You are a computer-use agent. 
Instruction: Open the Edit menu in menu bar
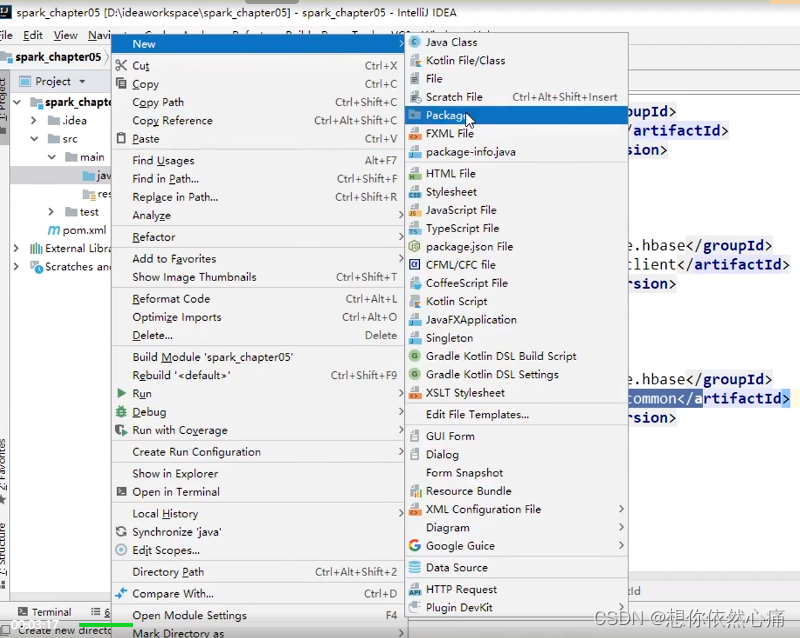click(x=33, y=35)
